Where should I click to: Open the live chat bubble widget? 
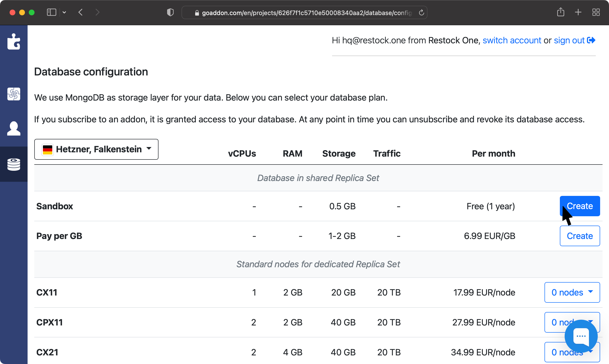tap(581, 336)
